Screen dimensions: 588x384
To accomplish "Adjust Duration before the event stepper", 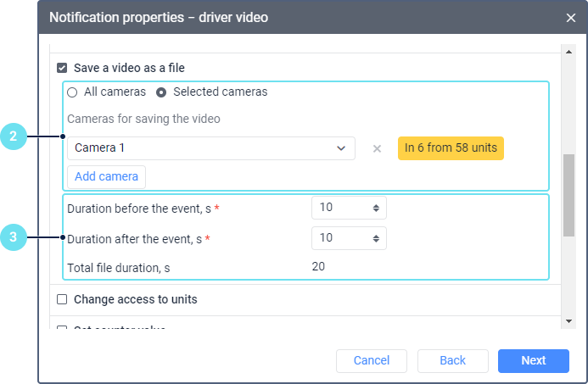I will tap(375, 208).
